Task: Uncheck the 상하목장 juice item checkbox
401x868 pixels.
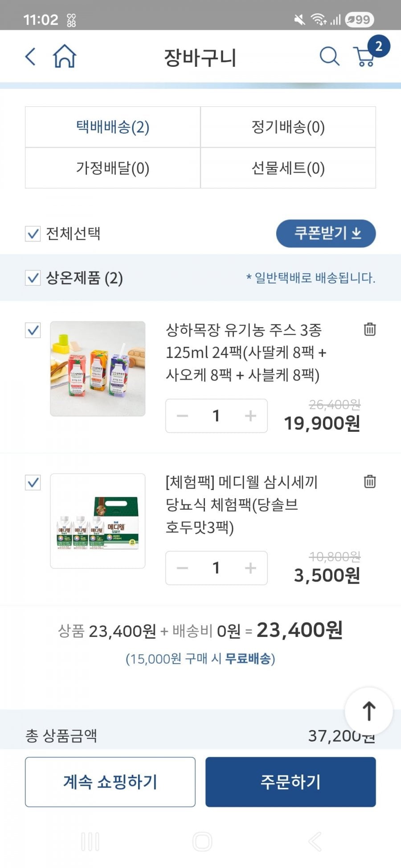Action: [33, 330]
